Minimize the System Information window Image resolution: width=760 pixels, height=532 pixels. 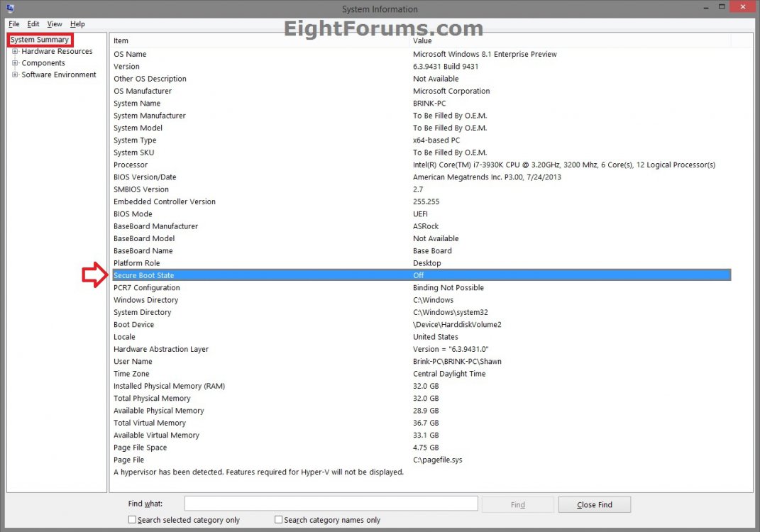pyautogui.click(x=705, y=7)
